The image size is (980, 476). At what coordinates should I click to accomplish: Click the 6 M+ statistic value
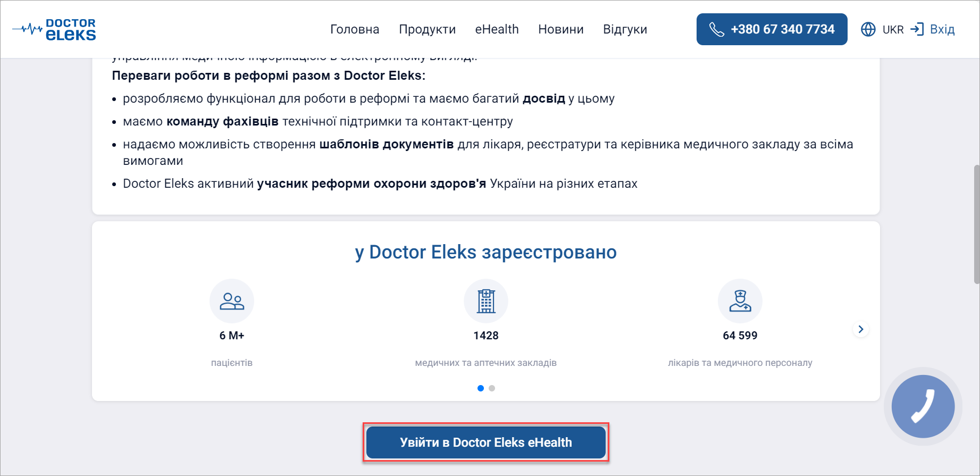(x=232, y=336)
